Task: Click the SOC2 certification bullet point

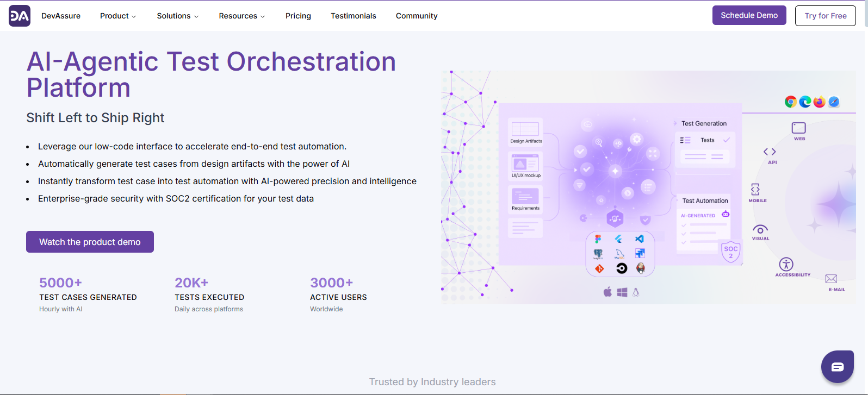Action: 176,198
